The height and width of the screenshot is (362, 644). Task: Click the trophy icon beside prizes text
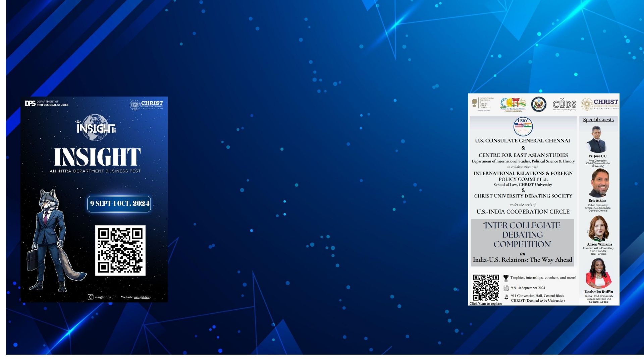click(506, 278)
